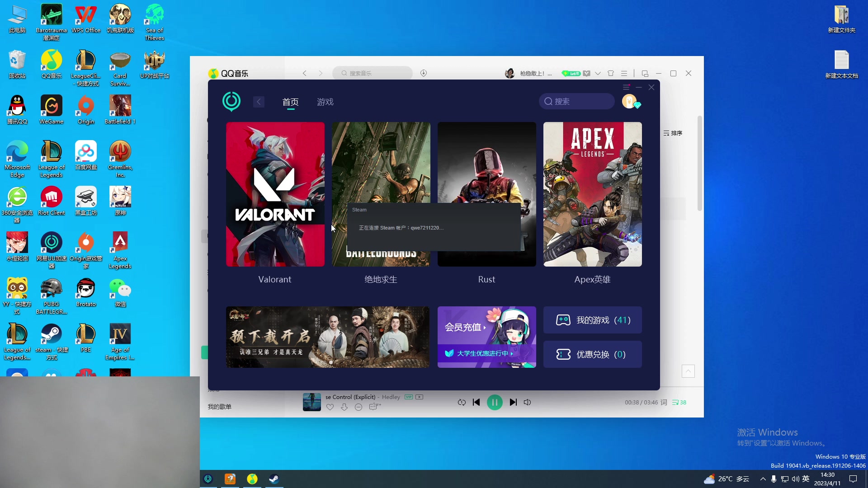Select the 新建文本文档 desktop file
Image resolution: width=868 pixels, height=488 pixels.
842,65
